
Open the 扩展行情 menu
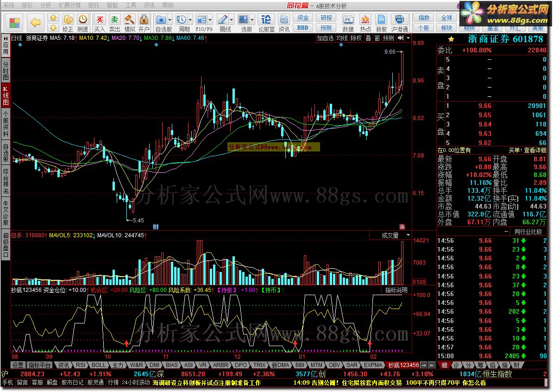tap(69, 5)
